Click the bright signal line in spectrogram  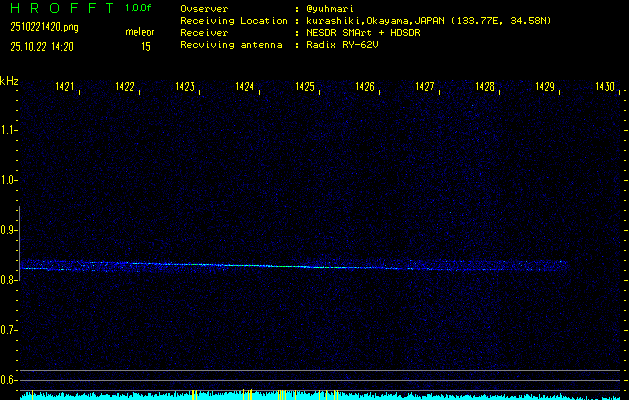(x=290, y=266)
